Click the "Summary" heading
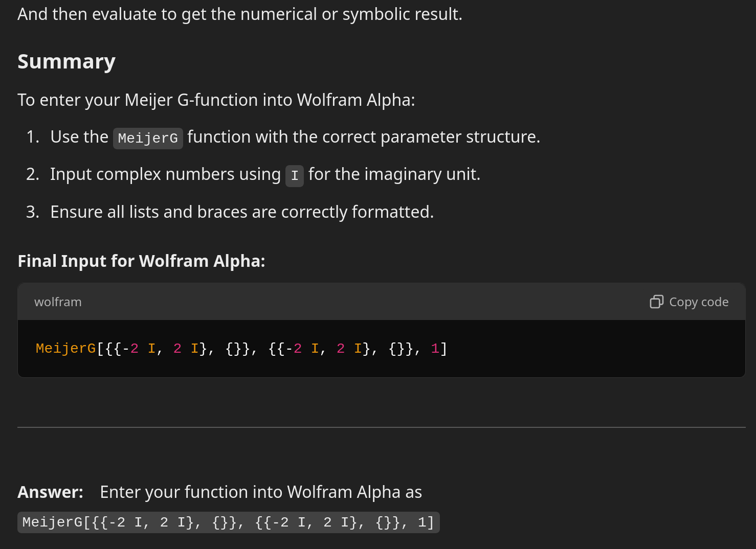The width and height of the screenshot is (756, 549). (66, 61)
